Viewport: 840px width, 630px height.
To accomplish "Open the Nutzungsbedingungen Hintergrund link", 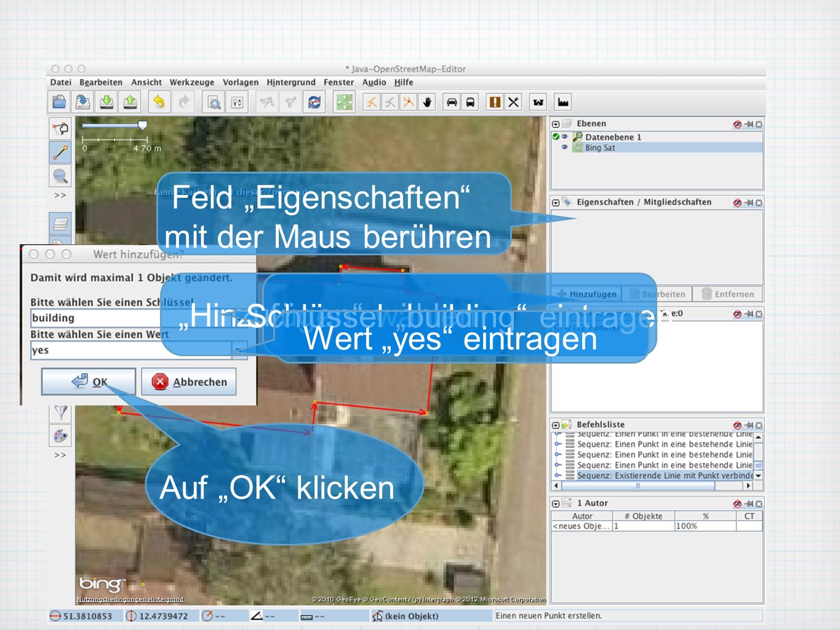I will pos(130,599).
